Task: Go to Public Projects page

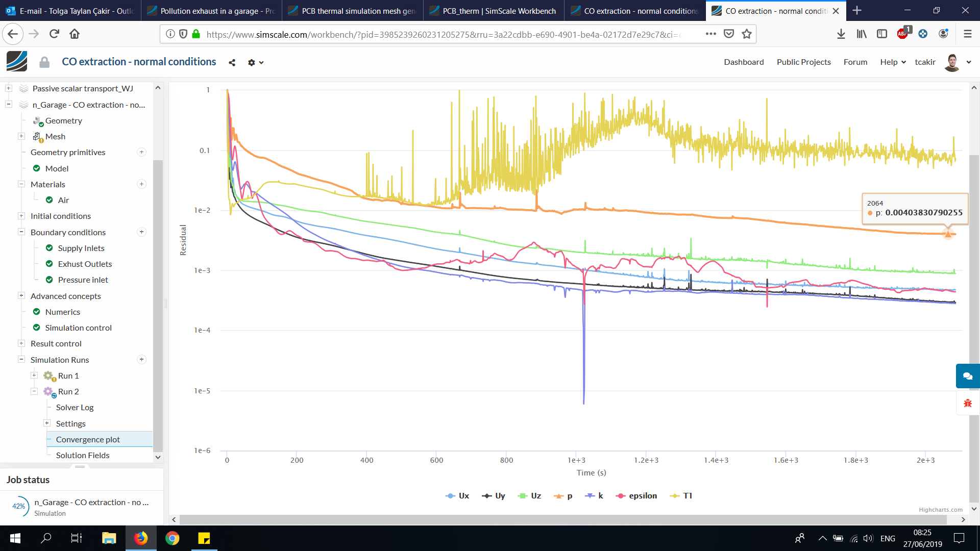Action: [x=803, y=62]
